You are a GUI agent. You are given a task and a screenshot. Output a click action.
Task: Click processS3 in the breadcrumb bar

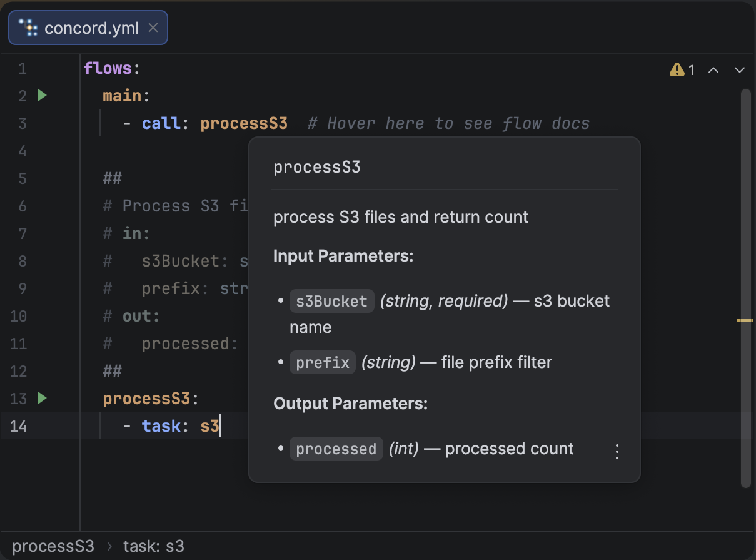53,546
